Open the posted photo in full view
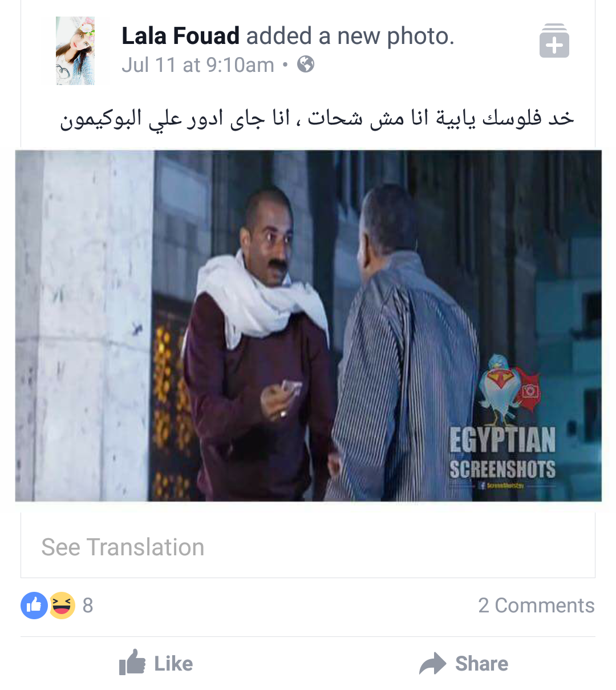 (x=308, y=326)
